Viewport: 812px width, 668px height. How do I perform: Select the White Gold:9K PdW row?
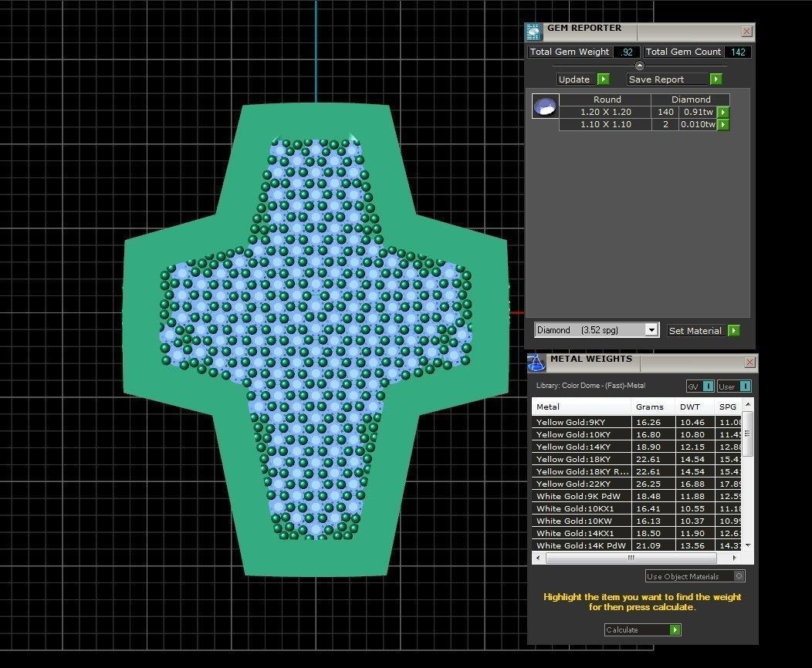tap(637, 496)
